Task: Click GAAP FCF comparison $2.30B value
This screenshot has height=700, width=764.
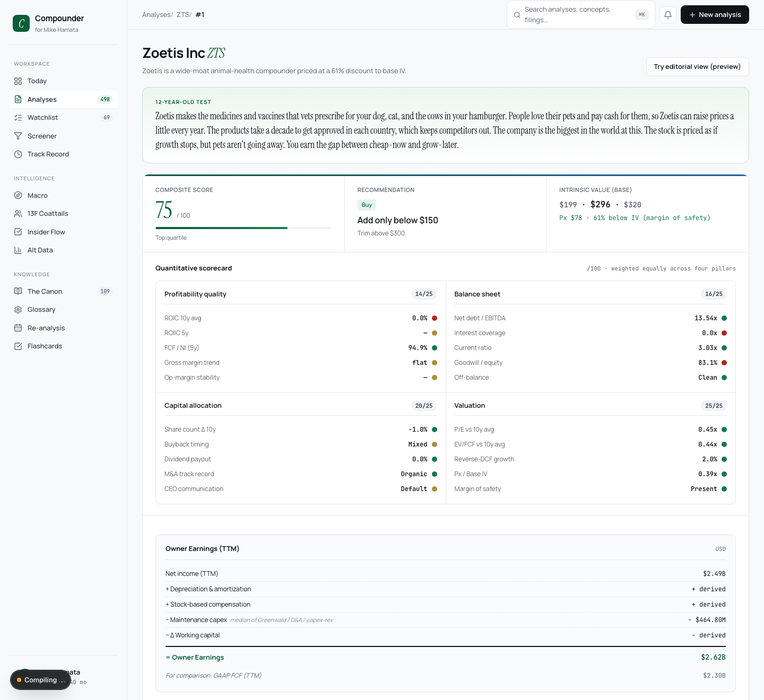Action: pyautogui.click(x=714, y=676)
